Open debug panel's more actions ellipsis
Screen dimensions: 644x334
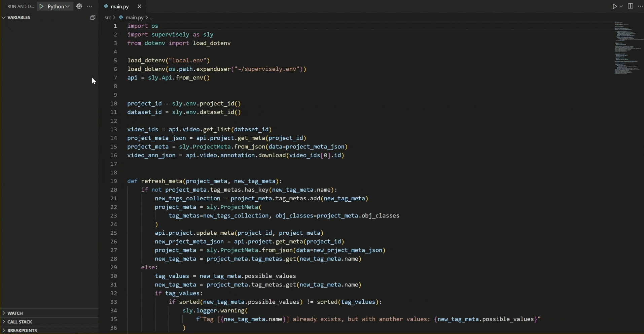tap(90, 6)
